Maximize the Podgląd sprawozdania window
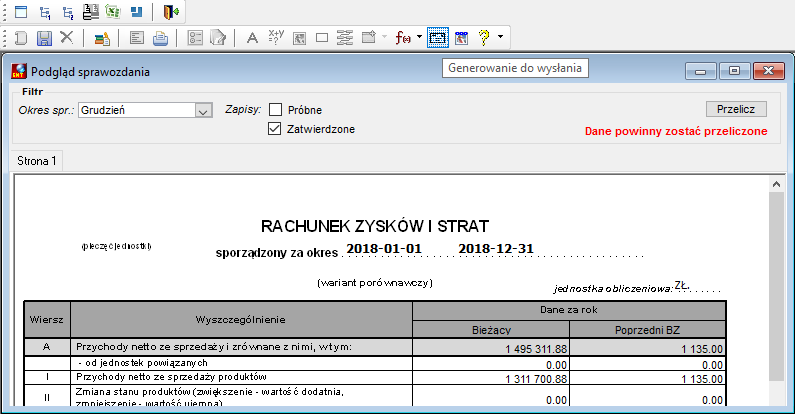 [734, 71]
